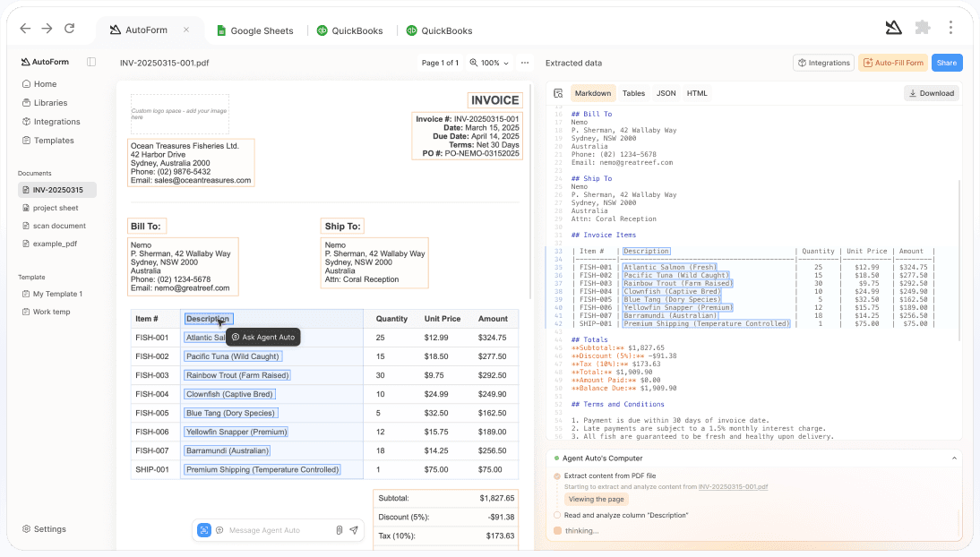This screenshot has height=557, width=980.
Task: Click the invoice number details box
Action: 467,136
